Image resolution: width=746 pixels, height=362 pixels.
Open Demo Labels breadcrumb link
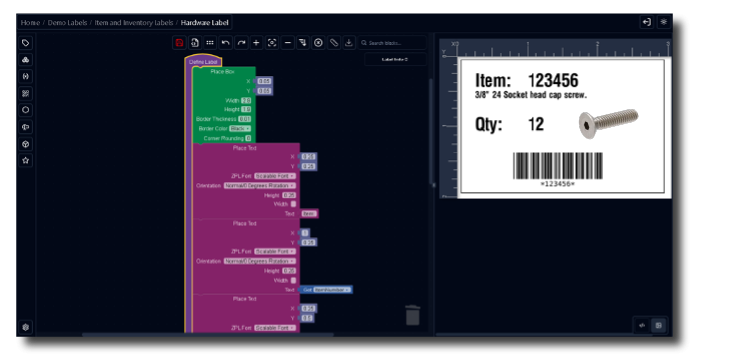(x=67, y=22)
